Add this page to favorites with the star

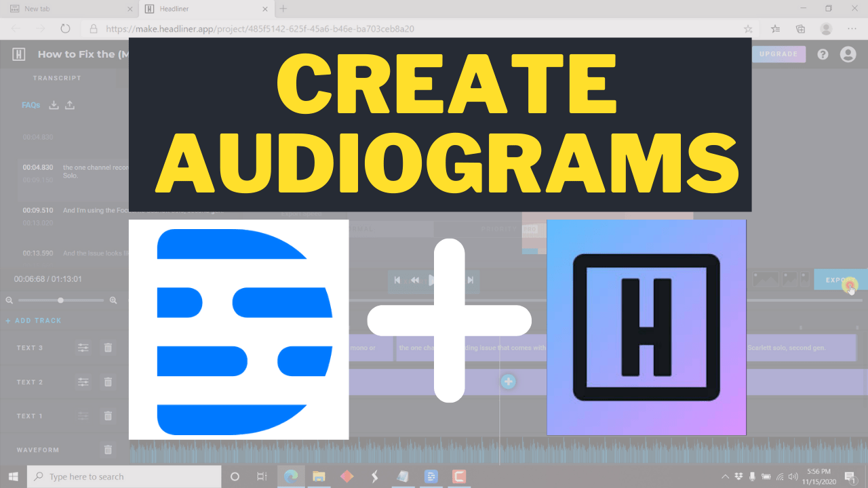[x=748, y=29]
